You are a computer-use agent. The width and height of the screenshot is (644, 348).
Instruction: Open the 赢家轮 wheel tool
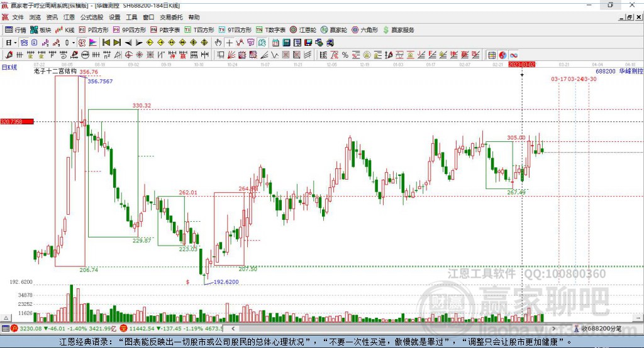334,30
